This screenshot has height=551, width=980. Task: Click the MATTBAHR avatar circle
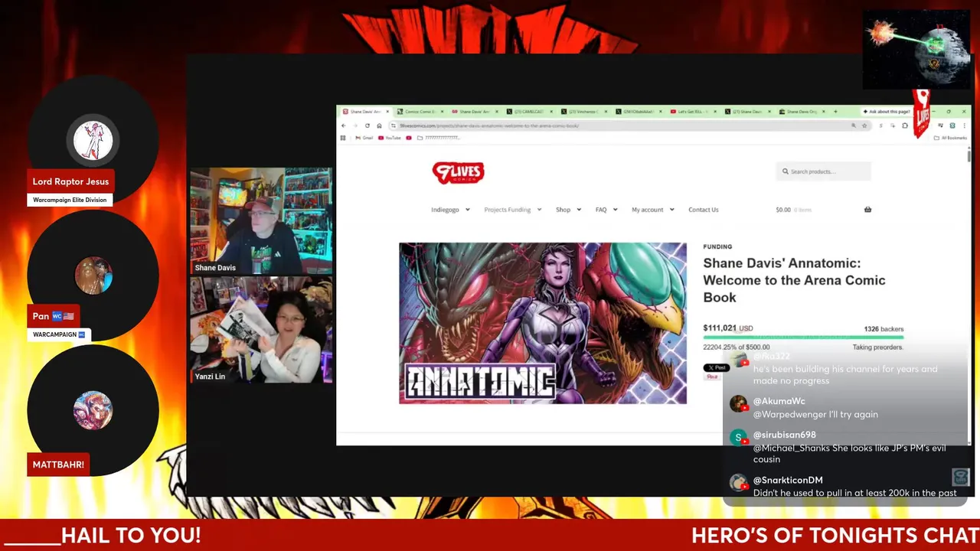tap(93, 410)
